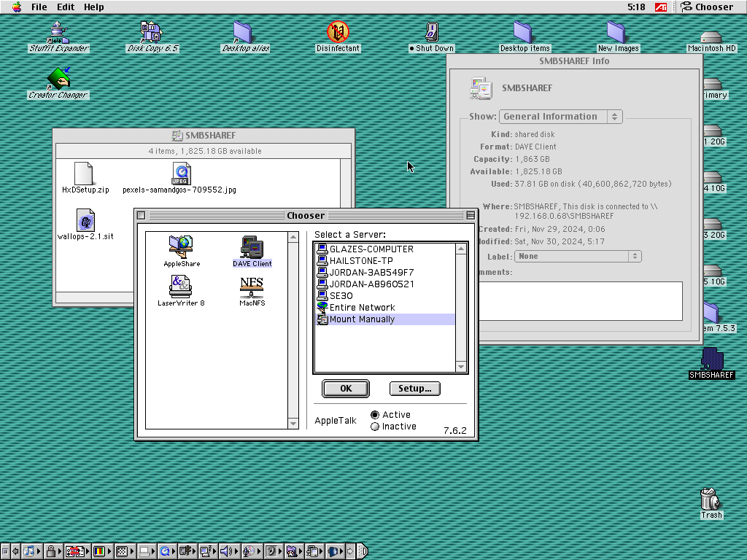Click device list scroll up arrow in Chooser
Screen dimensions: 747x560
293,237
